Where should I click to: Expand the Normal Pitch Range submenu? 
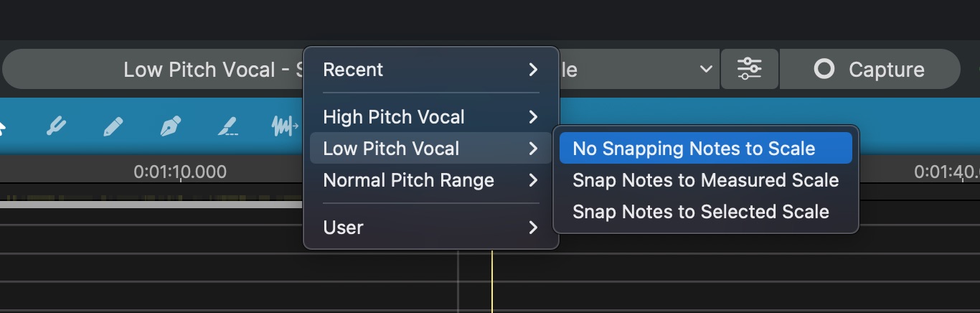[x=430, y=180]
